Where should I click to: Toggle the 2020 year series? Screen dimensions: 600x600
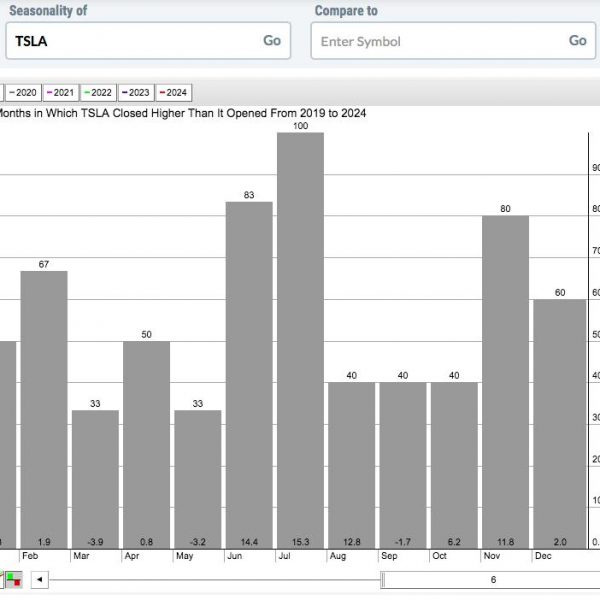23,93
